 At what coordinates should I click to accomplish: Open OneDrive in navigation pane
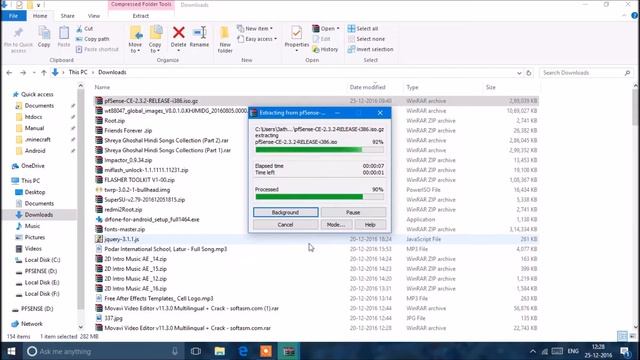[x=33, y=166]
